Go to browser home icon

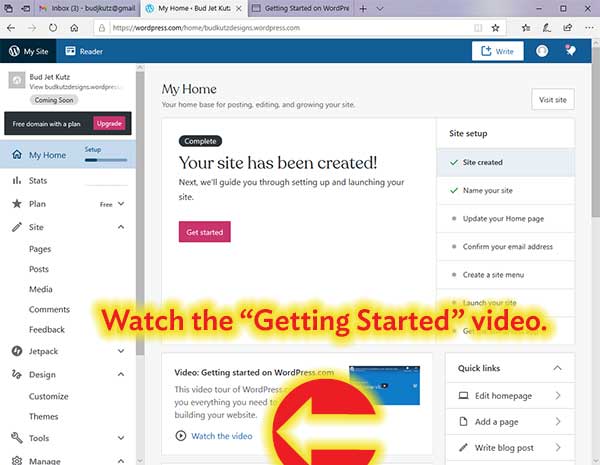tap(74, 28)
